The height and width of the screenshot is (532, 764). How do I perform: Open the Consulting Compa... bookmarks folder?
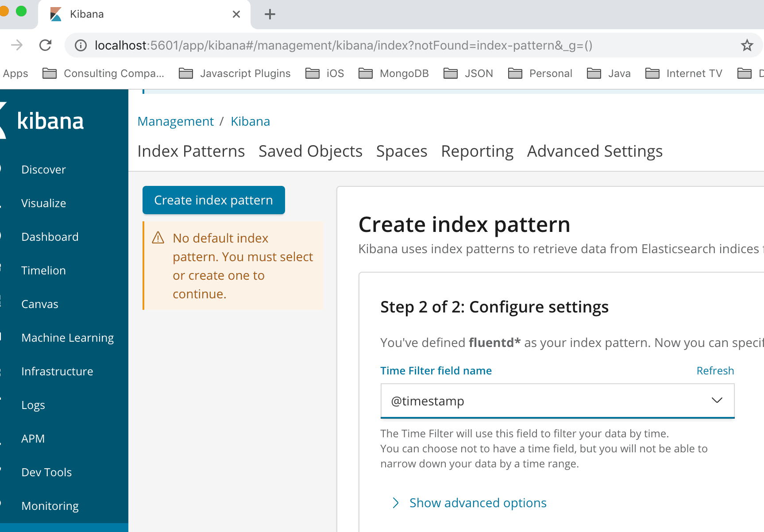point(103,73)
